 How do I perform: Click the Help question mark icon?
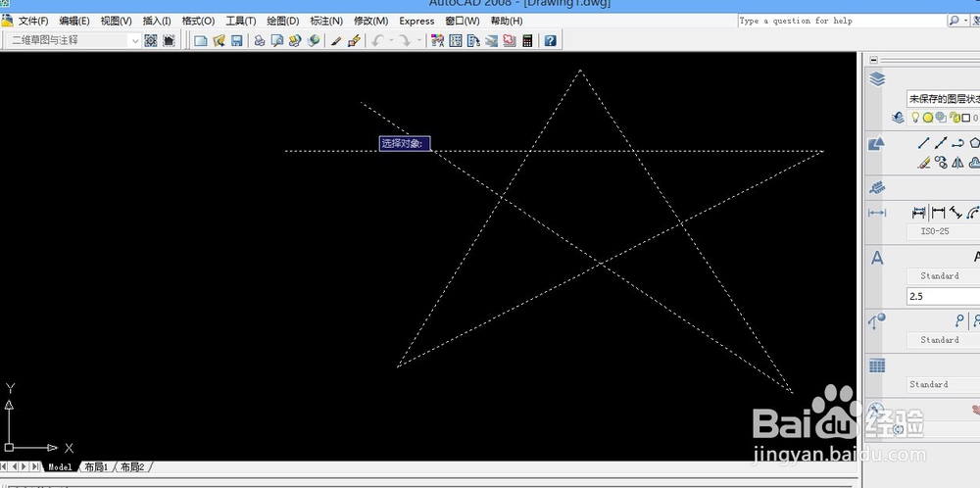click(550, 40)
